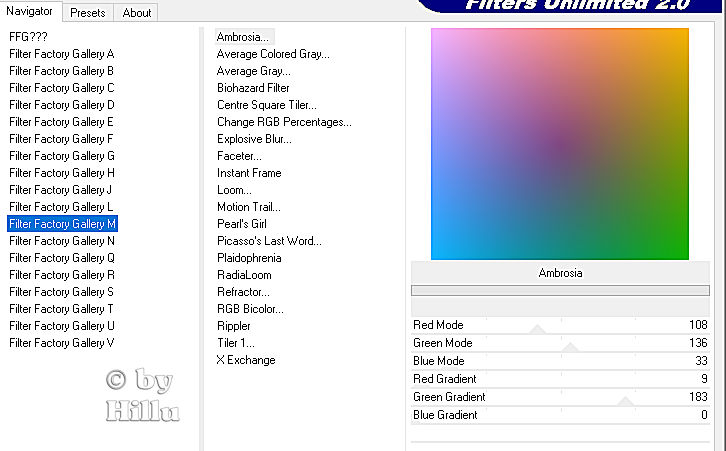Image resolution: width=726 pixels, height=451 pixels.
Task: Select highlighted Filter Factory Gallery M
Action: point(63,224)
